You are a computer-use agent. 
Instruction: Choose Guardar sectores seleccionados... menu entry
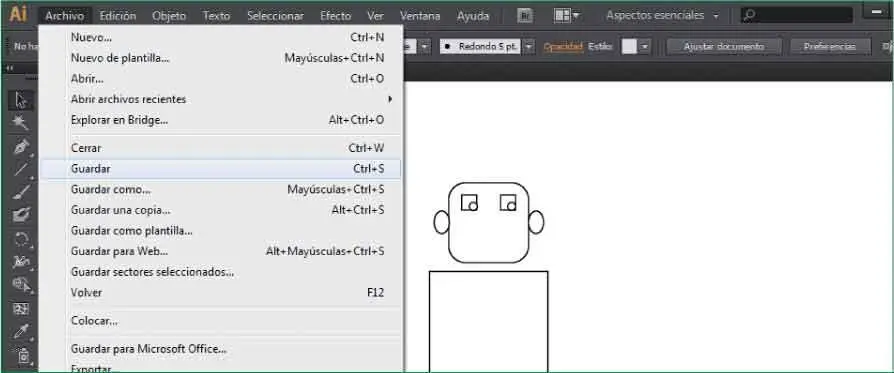click(x=220, y=272)
